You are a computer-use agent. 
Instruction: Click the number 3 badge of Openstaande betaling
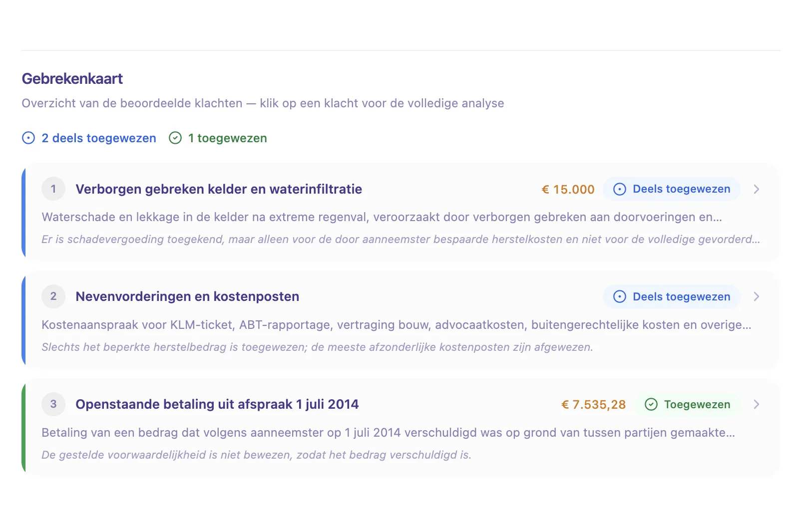click(x=53, y=404)
